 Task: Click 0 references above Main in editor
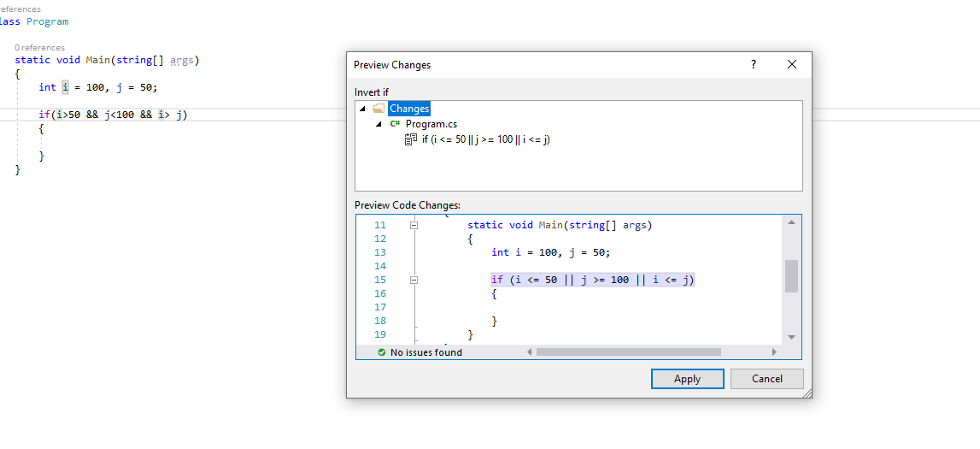click(39, 48)
